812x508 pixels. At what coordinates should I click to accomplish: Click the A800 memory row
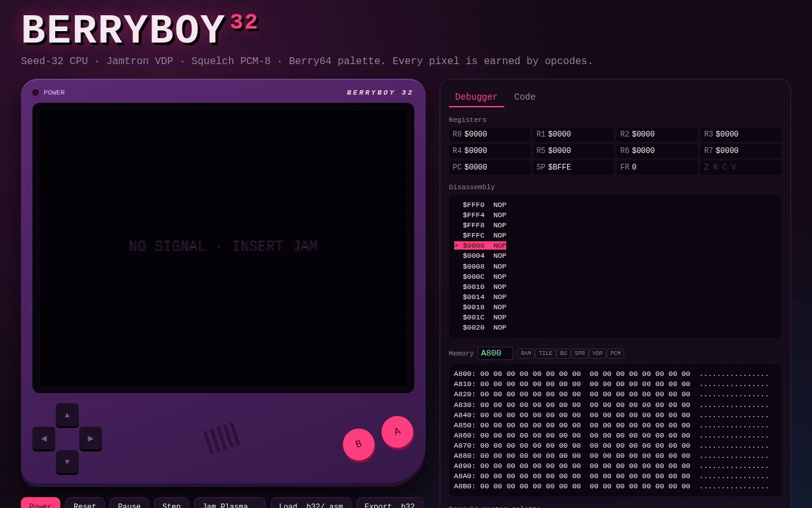(612, 374)
